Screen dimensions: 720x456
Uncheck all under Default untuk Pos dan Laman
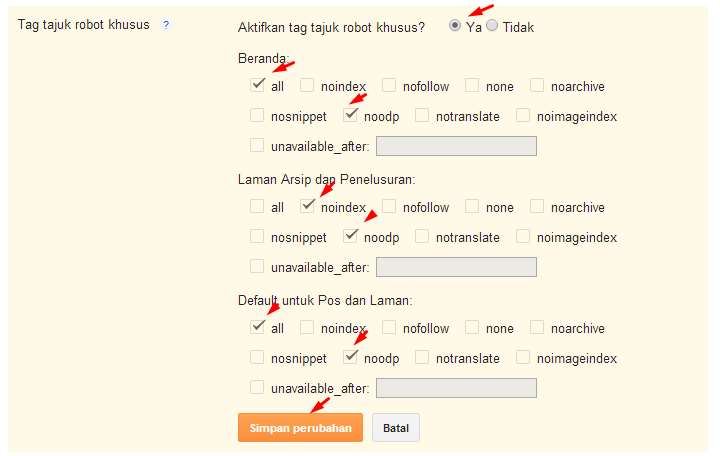[x=258, y=327]
